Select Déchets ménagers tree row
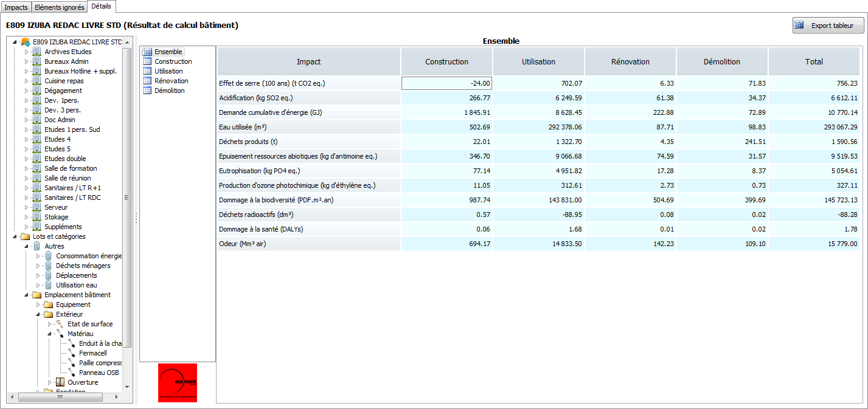The image size is (868, 409). (x=83, y=266)
